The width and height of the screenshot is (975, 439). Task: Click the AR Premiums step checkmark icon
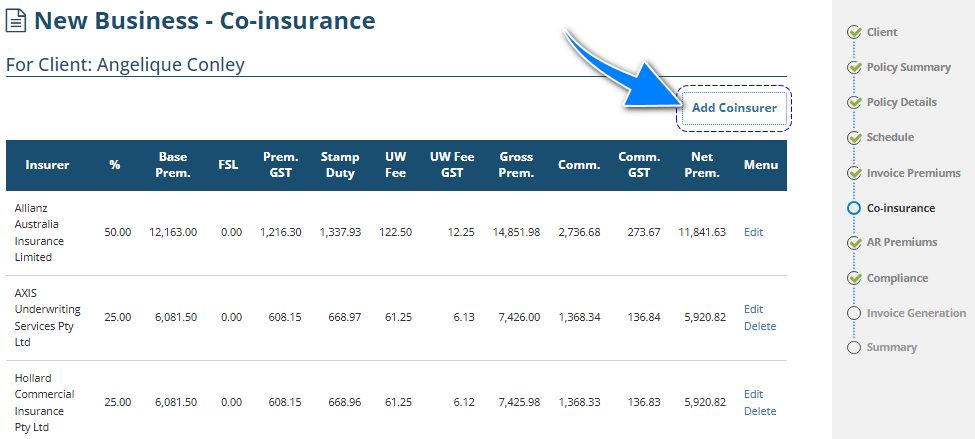[x=854, y=242]
